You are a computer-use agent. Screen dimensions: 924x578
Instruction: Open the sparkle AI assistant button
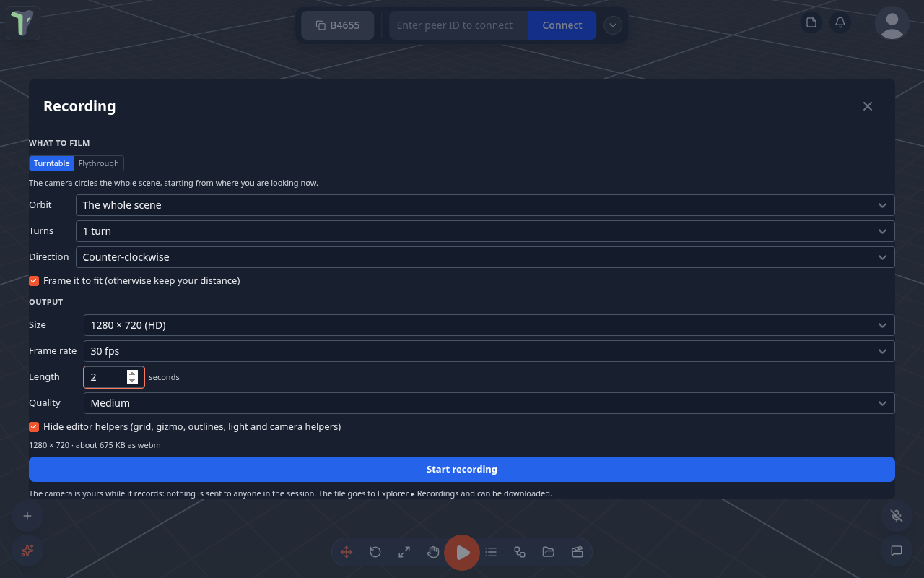pos(27,551)
